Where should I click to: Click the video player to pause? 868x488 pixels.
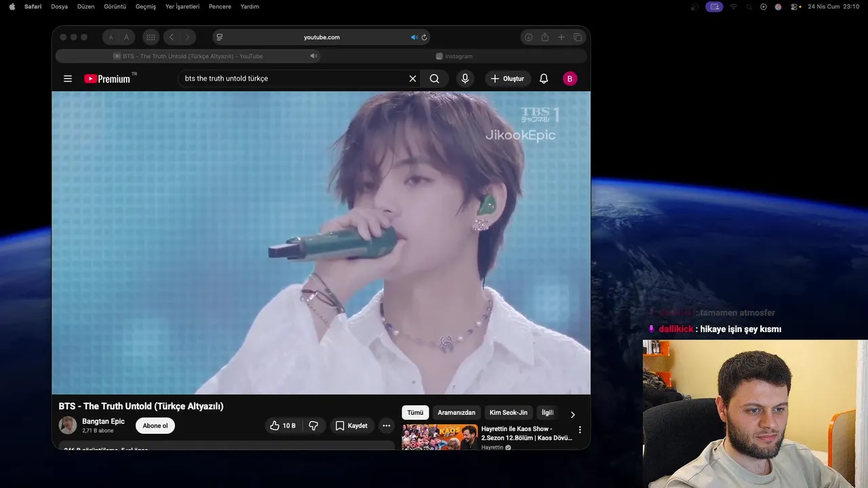click(x=321, y=243)
